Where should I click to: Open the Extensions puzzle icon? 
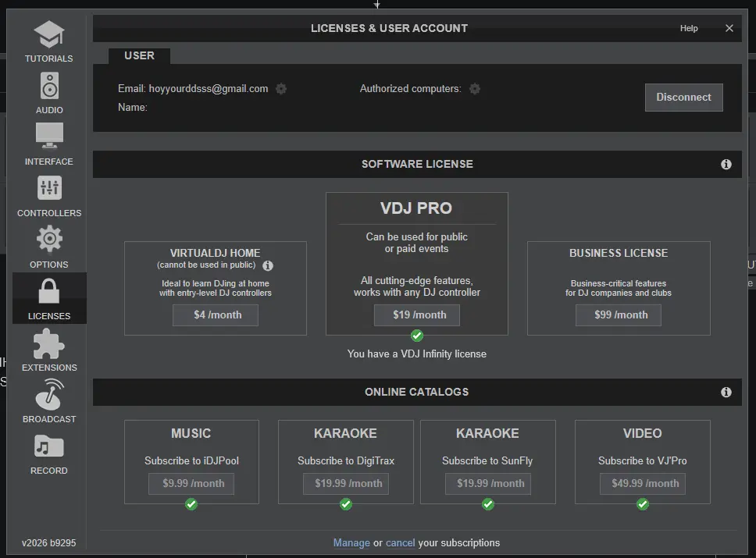[48, 343]
